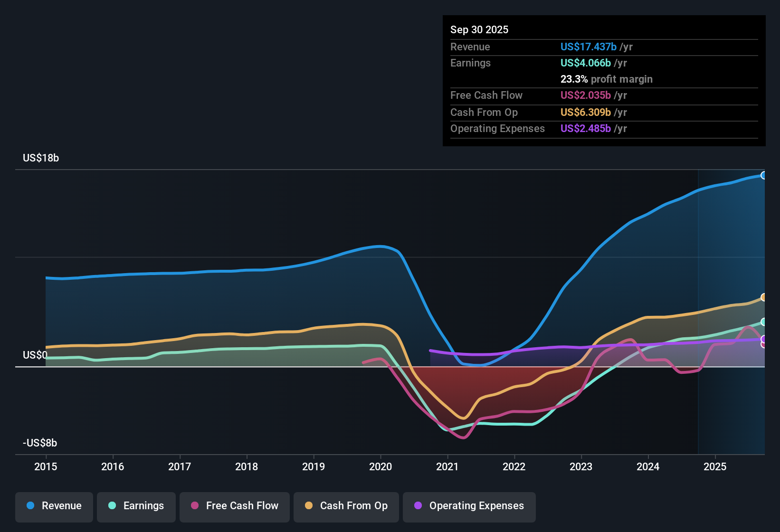Click the US$18b axis label

41,158
